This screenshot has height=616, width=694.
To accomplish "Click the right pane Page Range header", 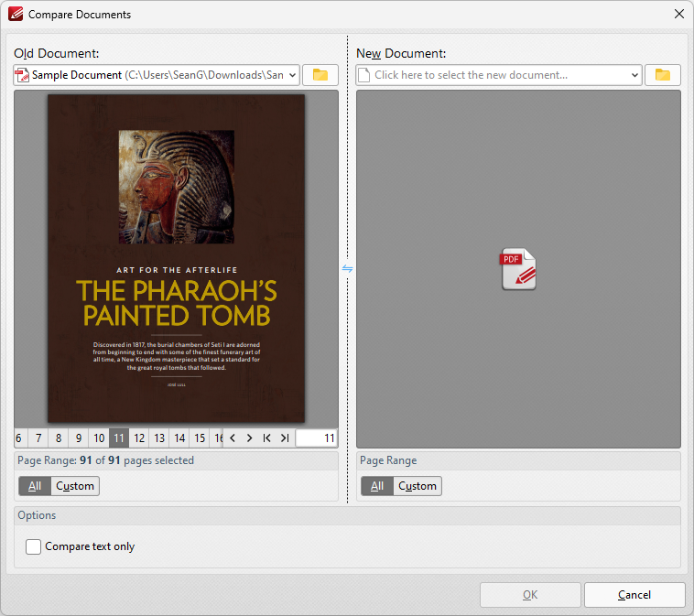I will click(x=518, y=460).
